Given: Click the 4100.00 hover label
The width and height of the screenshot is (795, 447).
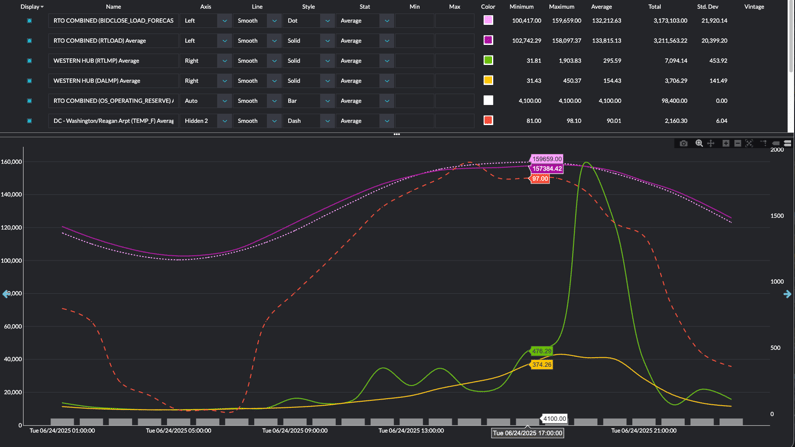Looking at the screenshot, I should (554, 419).
